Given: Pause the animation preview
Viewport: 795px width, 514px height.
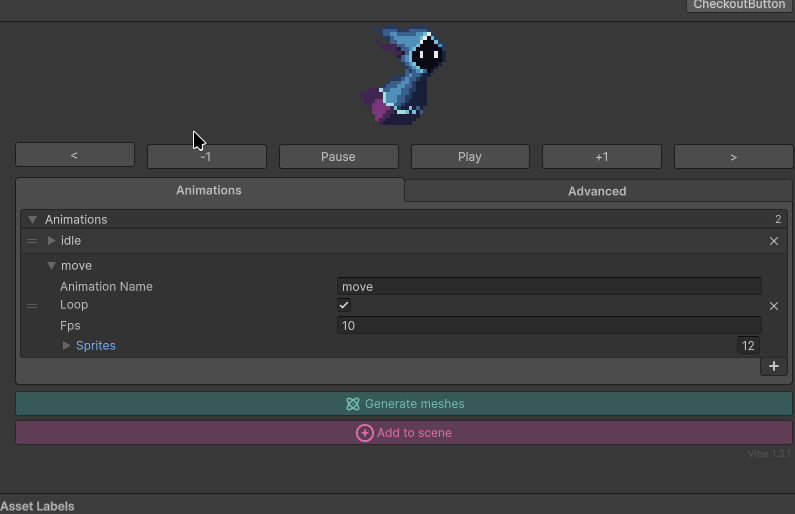Looking at the screenshot, I should point(338,157).
